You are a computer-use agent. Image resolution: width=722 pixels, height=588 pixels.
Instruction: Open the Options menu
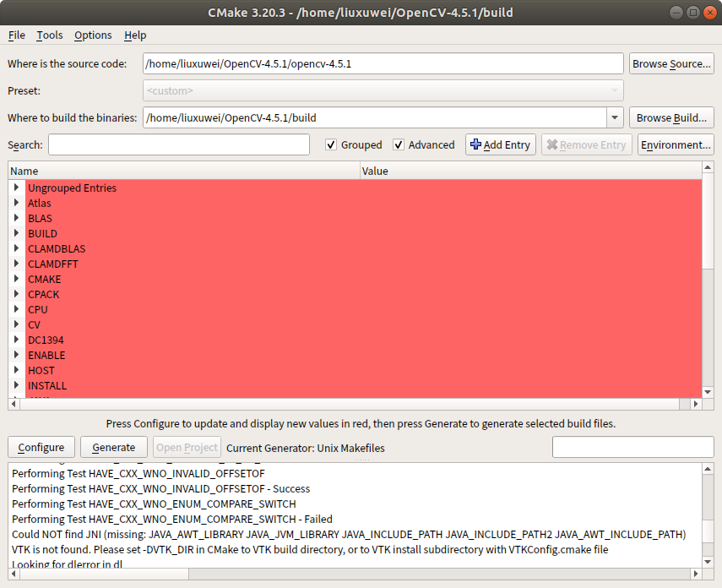point(92,35)
